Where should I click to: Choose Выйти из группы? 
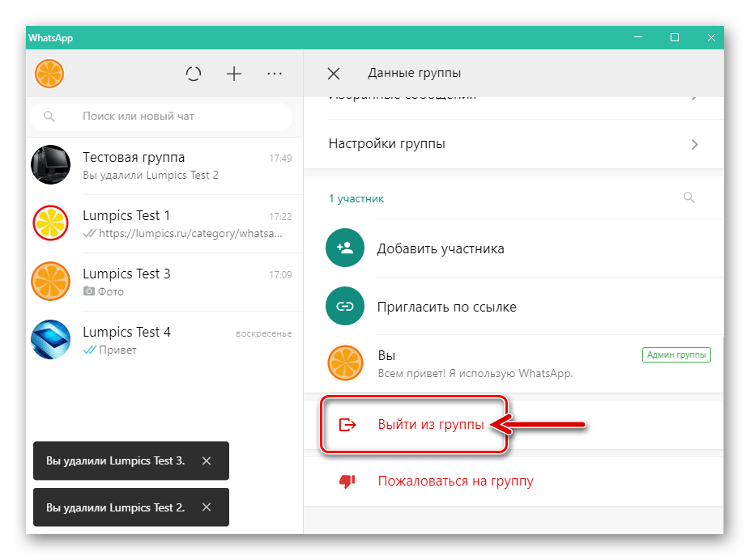click(x=513, y=424)
